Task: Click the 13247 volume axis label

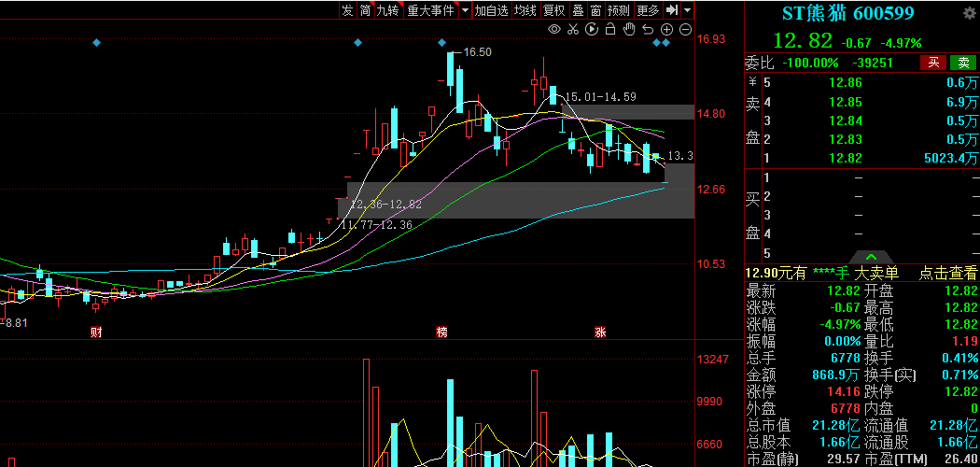Action: (x=714, y=360)
